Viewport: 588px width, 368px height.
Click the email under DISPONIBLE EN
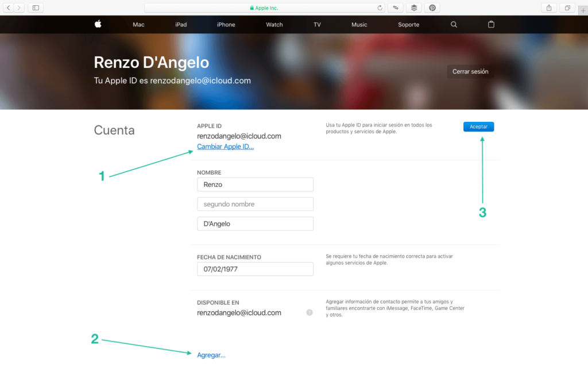(x=239, y=312)
